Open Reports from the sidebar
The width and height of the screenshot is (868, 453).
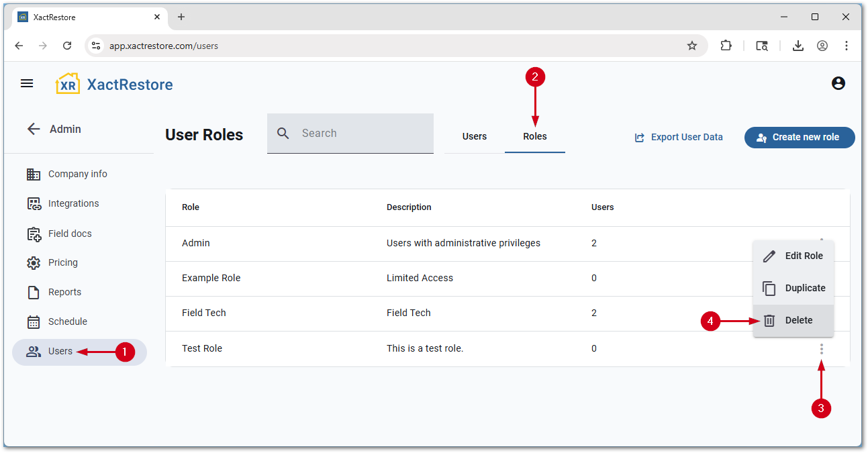(64, 292)
